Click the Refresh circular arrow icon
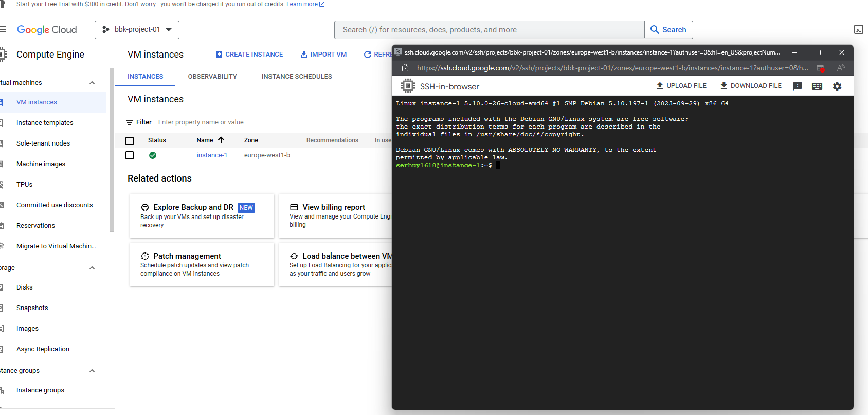 pos(368,55)
